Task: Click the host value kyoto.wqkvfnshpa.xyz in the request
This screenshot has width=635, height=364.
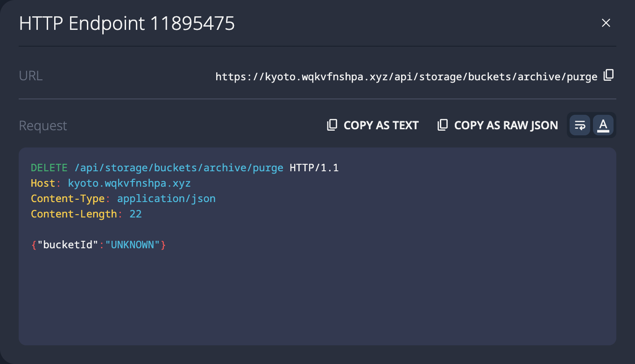Action: coord(129,183)
